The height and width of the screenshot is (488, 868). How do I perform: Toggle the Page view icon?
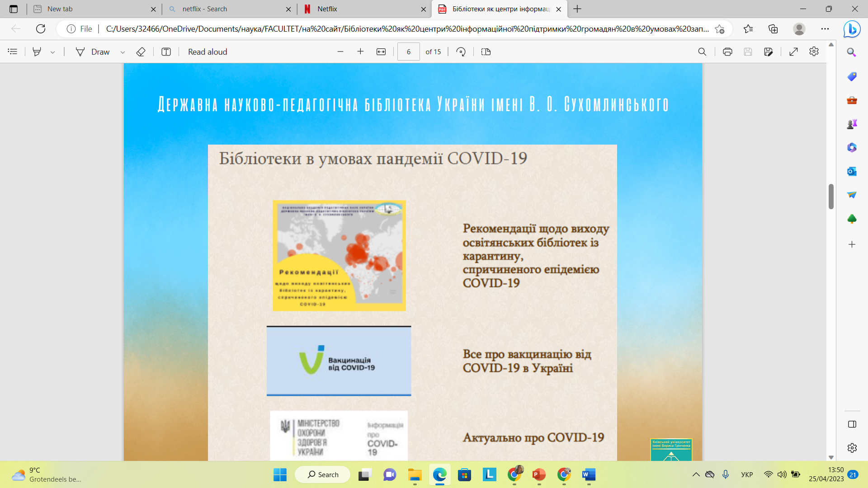486,52
